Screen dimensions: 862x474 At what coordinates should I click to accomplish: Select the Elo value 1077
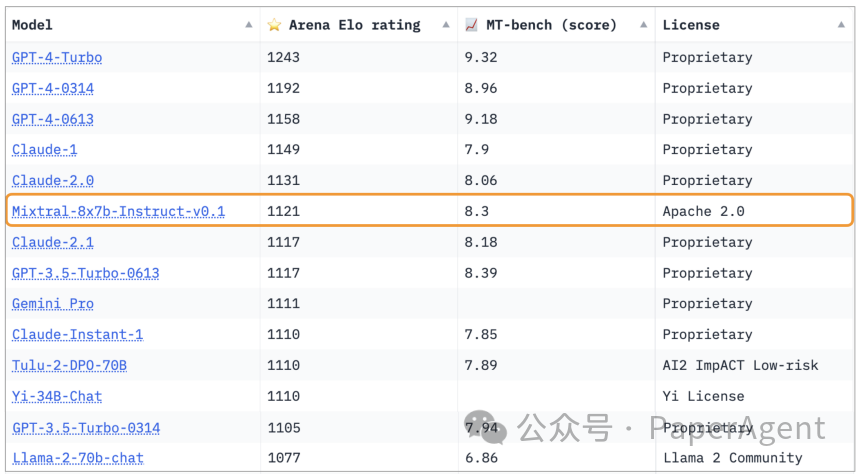pos(284,458)
